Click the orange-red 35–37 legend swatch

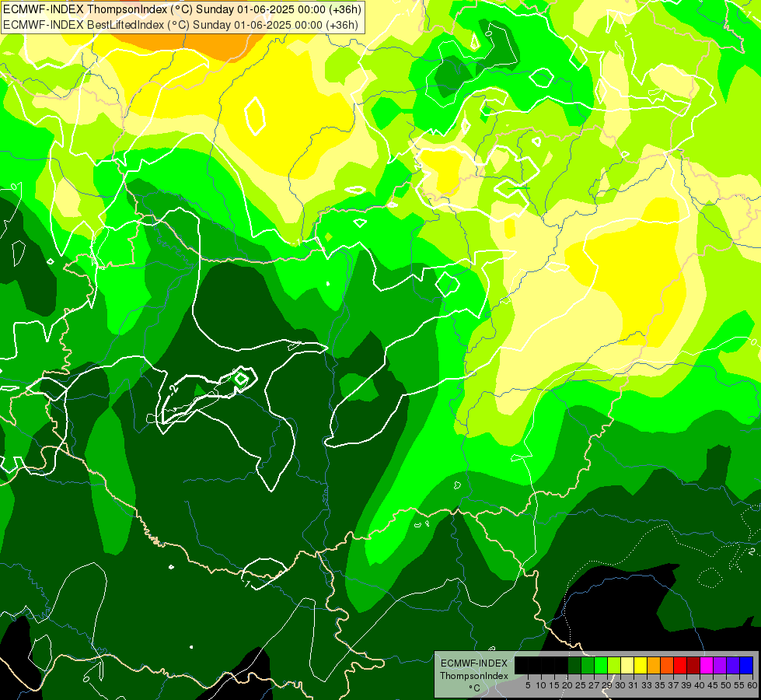tap(667, 665)
